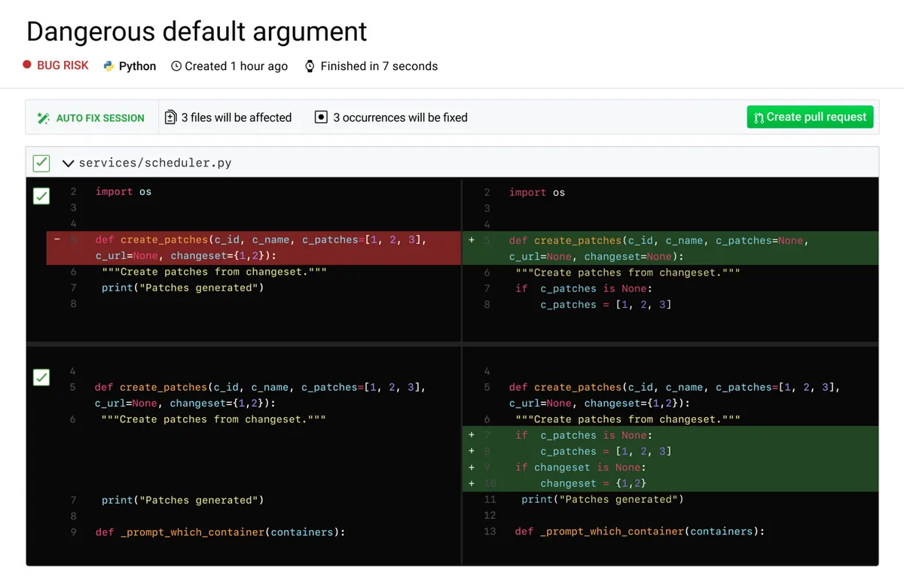
Task: Collapse the services/scheduler.py file chevron
Action: point(68,163)
